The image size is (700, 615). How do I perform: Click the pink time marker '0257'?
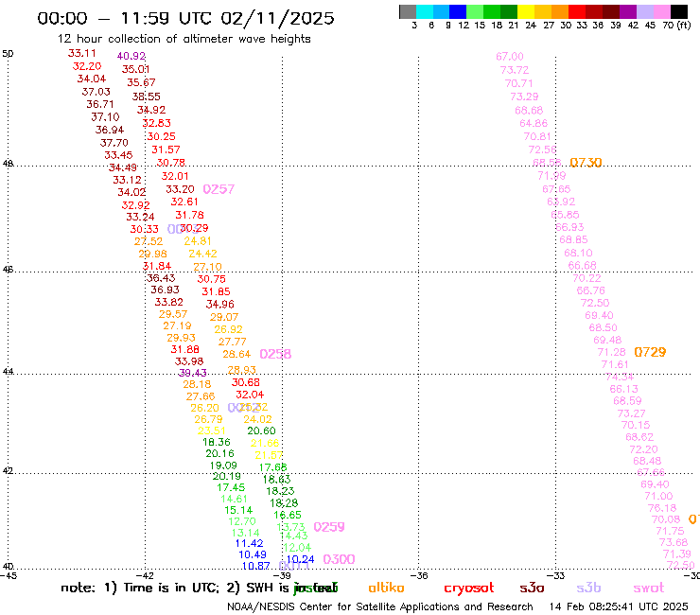(219, 189)
